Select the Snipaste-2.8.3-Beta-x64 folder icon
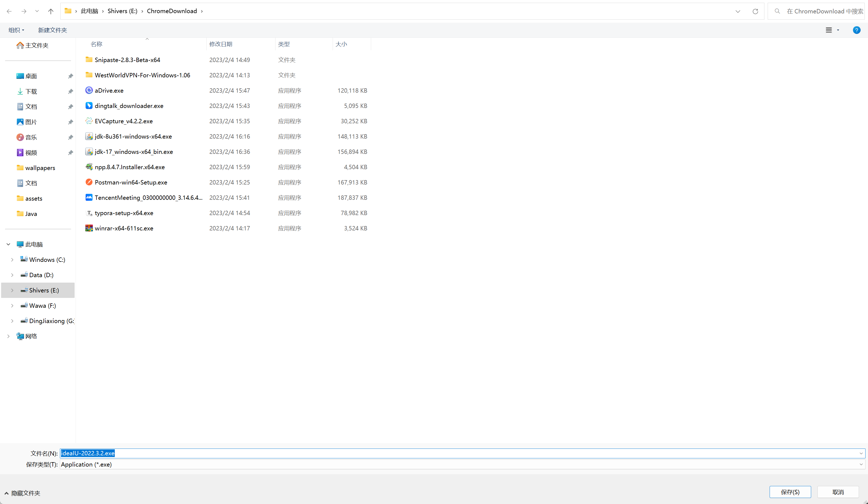Screen dimensions: 868x504 pos(89,60)
